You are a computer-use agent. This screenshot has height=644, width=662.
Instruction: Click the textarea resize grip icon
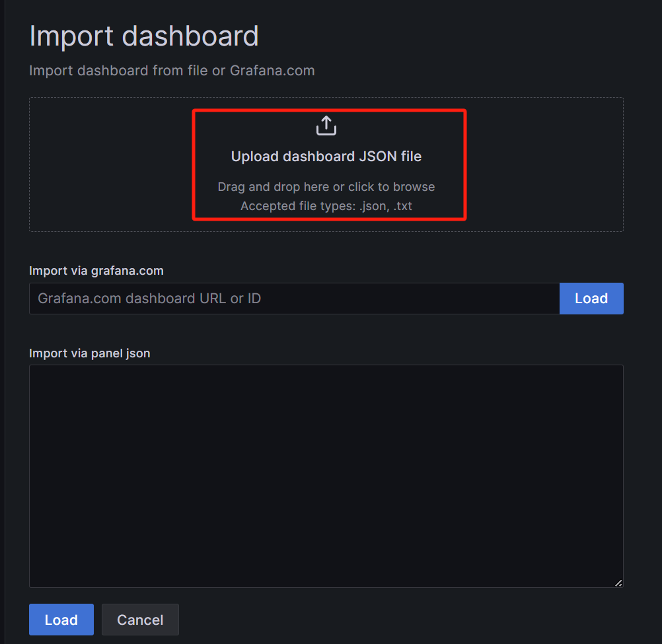(618, 583)
